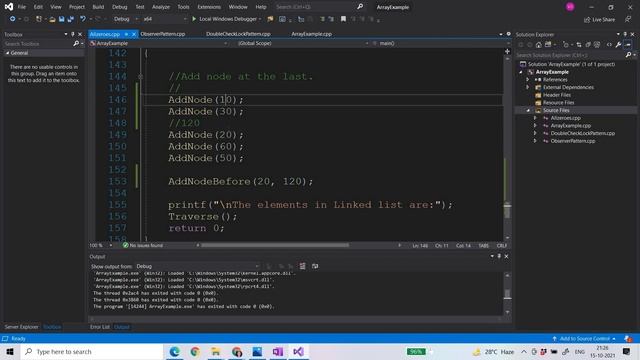Click the Photos app icon on taskbar
Screen dimensions: 640x360
[257, 351]
